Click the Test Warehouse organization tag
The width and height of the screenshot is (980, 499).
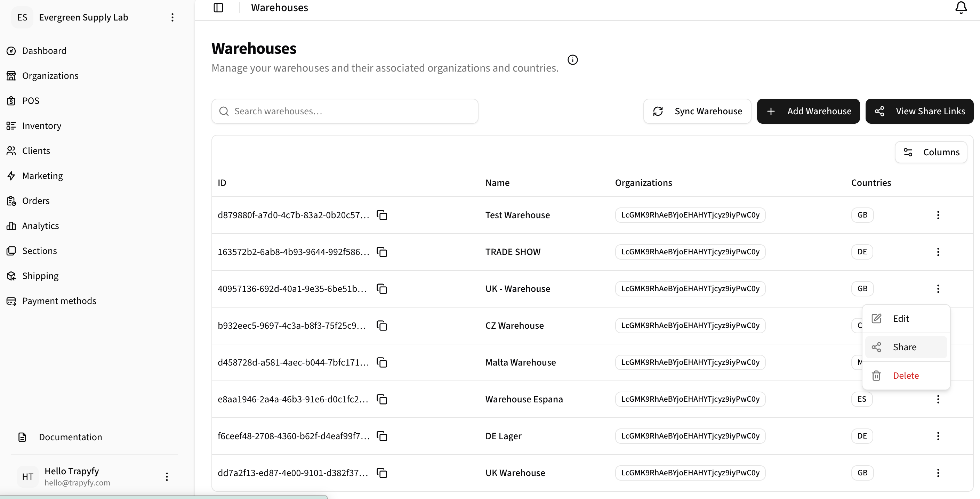click(690, 215)
